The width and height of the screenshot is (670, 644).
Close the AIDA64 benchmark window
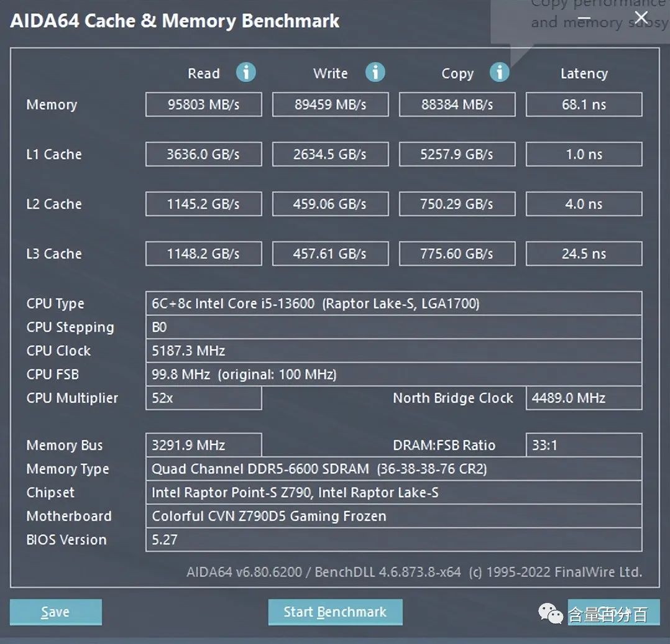[x=641, y=17]
